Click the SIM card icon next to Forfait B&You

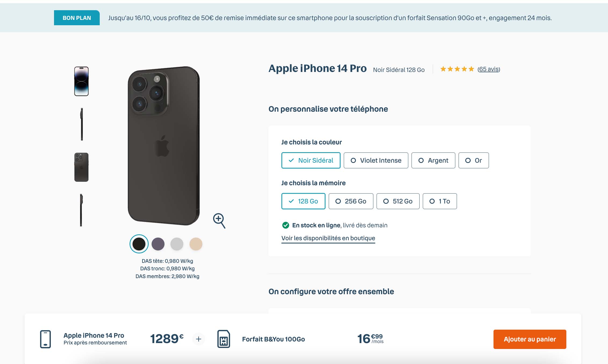click(x=224, y=339)
